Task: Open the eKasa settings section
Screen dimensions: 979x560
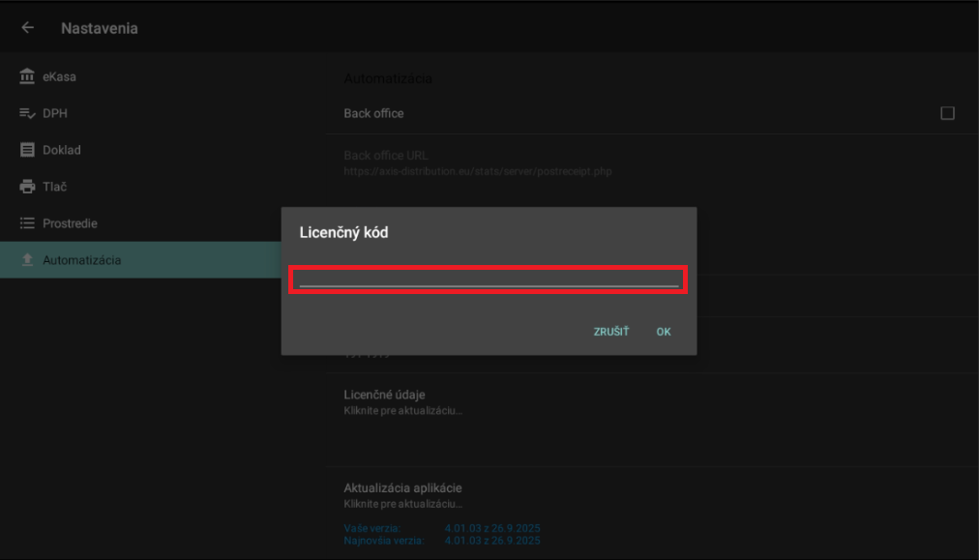Action: (x=59, y=76)
